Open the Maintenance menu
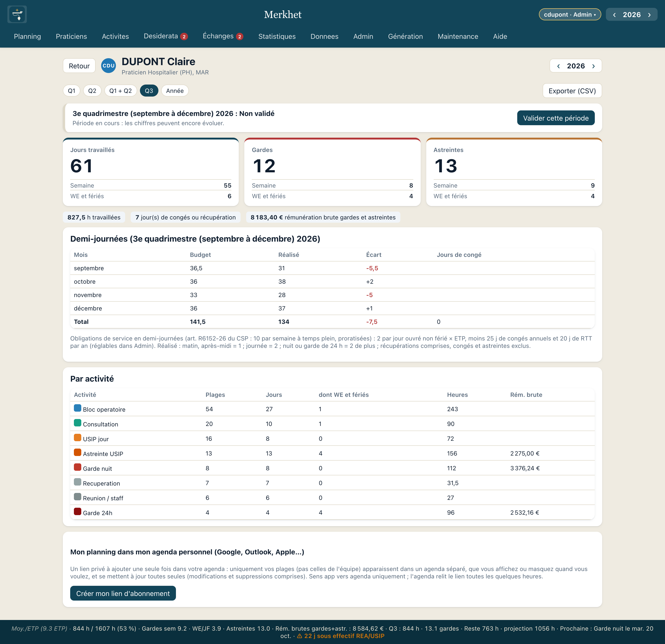665x644 pixels. [458, 36]
